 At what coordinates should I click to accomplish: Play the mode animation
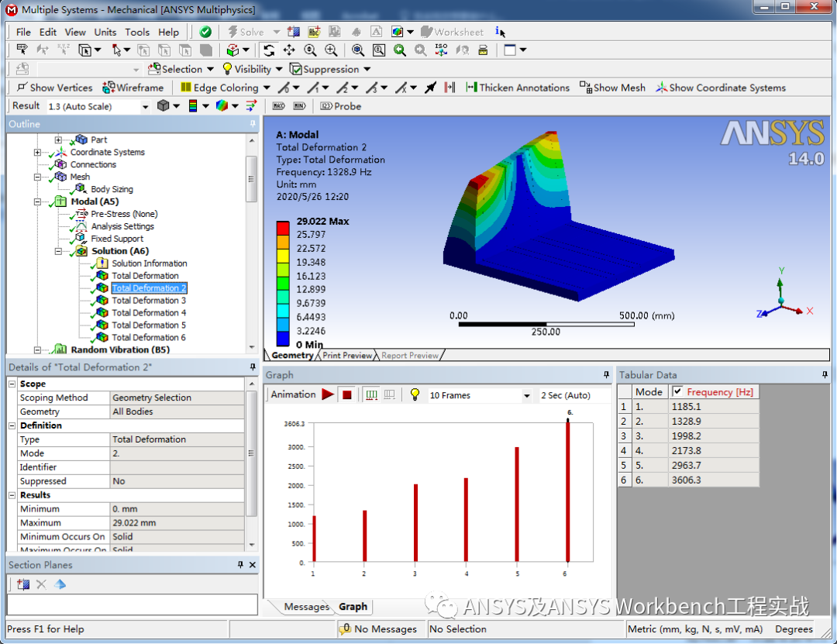click(x=328, y=394)
